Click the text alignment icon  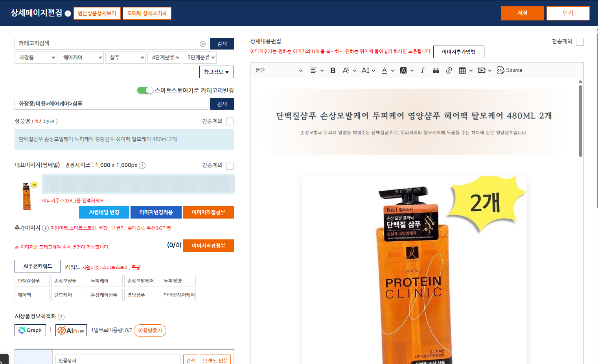313,70
